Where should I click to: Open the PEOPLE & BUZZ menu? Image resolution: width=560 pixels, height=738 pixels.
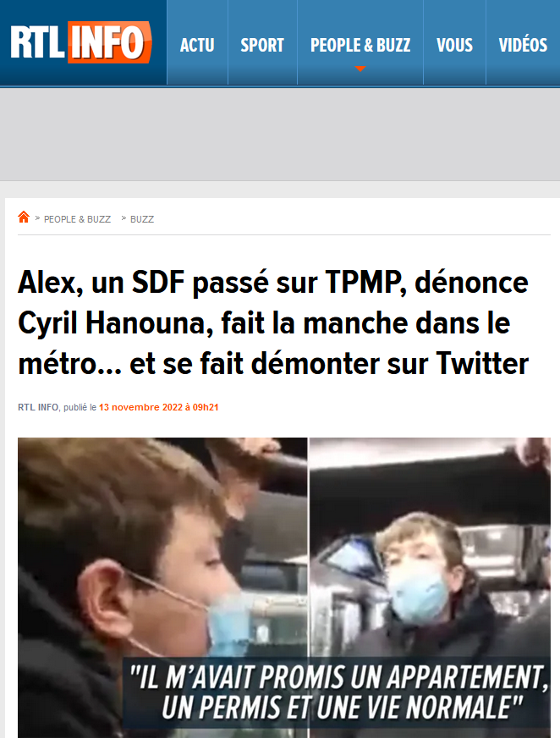coord(360,45)
